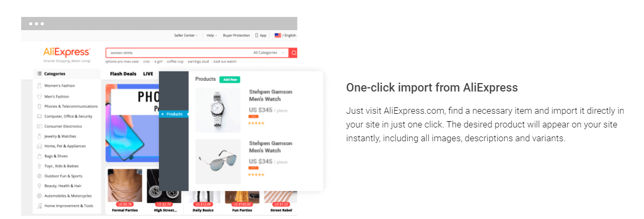Open the Bags & Shoes icon
This screenshot has width=644, height=219.
[x=39, y=156]
